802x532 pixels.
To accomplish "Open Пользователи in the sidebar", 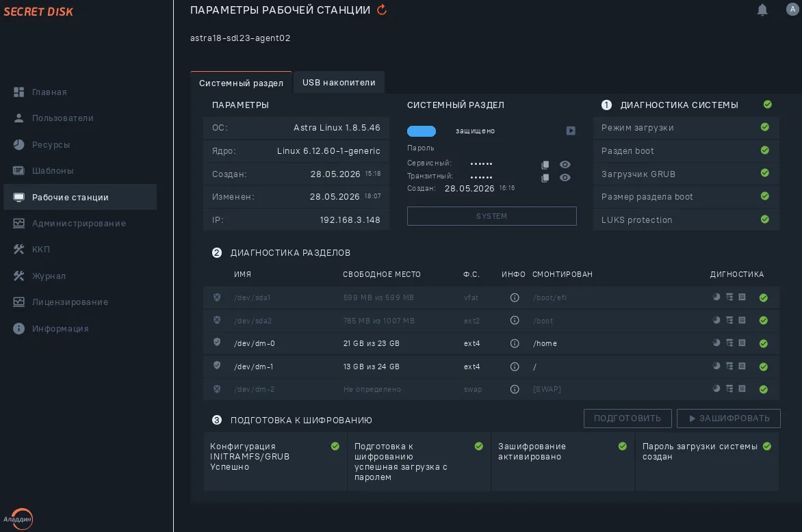I will click(53, 118).
